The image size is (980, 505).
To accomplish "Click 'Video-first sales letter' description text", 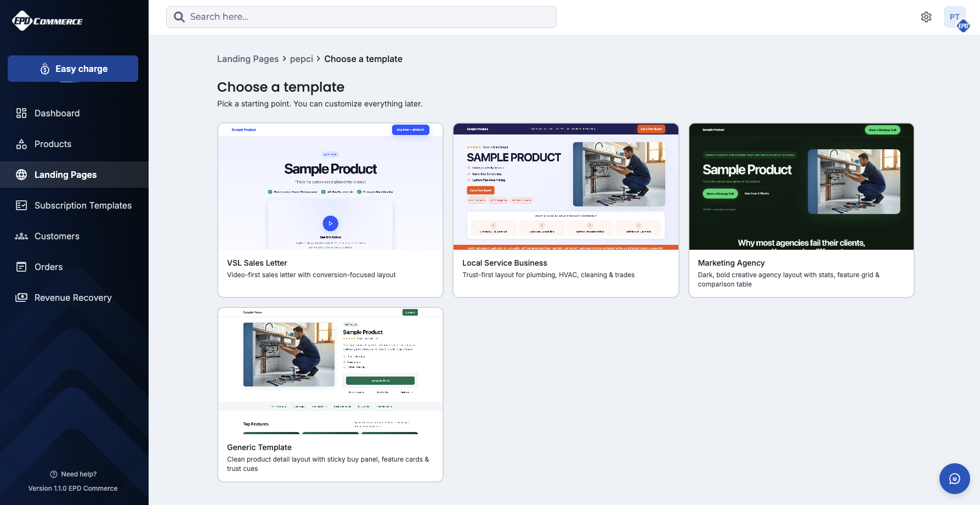I will pos(311,275).
